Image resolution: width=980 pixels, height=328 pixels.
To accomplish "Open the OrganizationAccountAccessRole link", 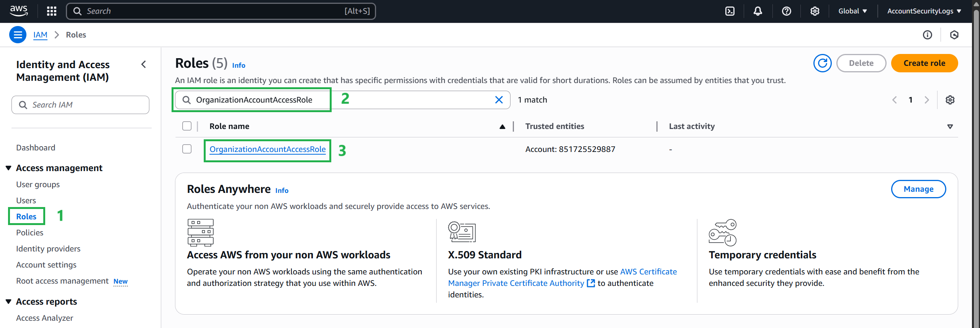I will (267, 149).
